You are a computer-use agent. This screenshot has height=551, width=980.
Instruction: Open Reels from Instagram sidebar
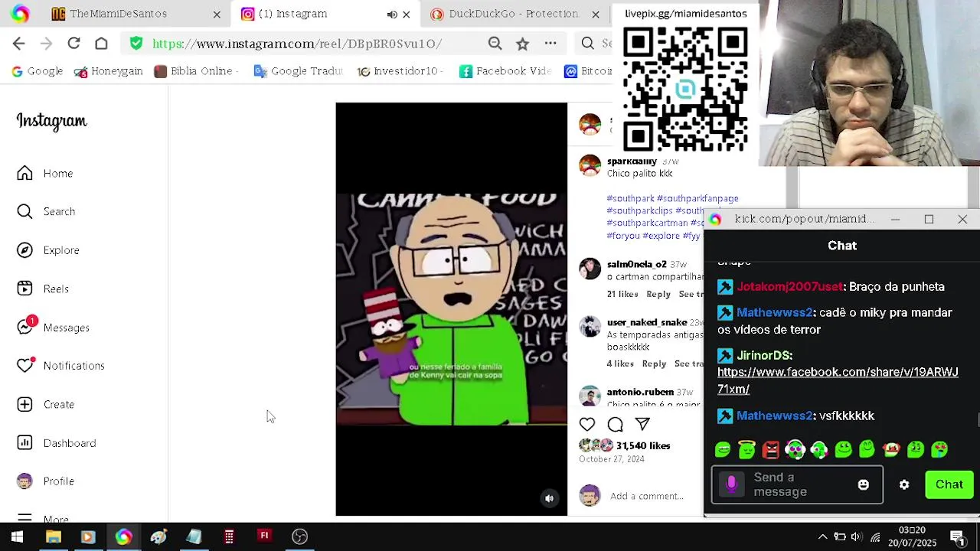coord(42,289)
